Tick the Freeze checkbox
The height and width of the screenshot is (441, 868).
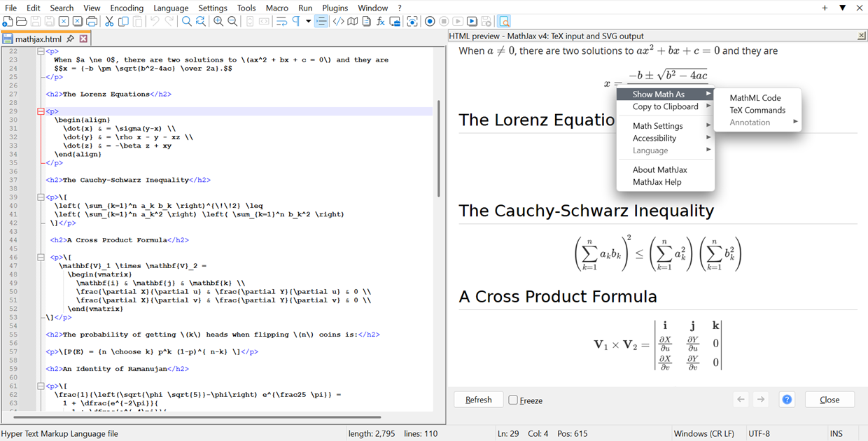(513, 400)
